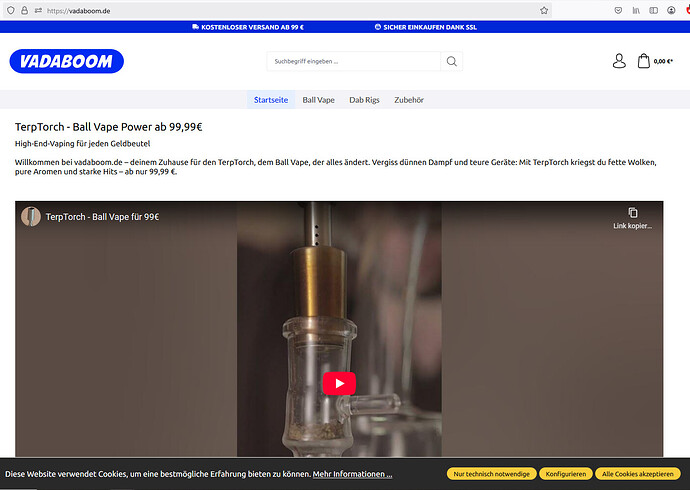This screenshot has height=490, width=690.
Task: Select the Startseite tab
Action: [x=271, y=100]
